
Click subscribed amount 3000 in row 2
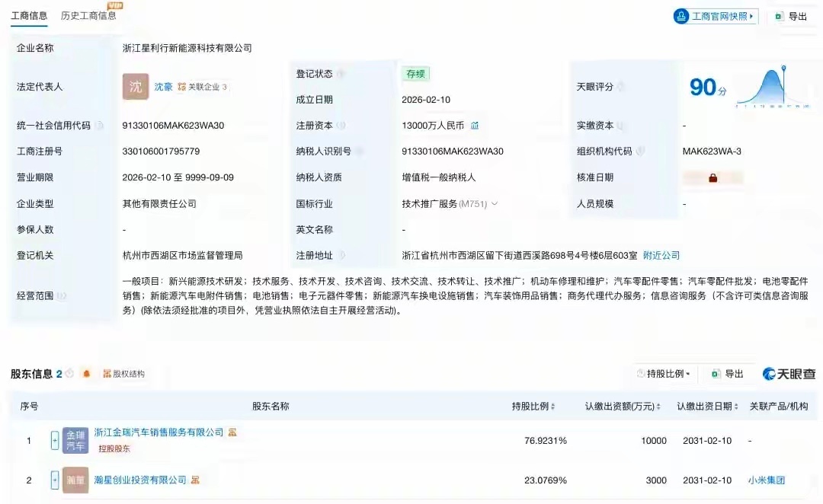click(656, 480)
